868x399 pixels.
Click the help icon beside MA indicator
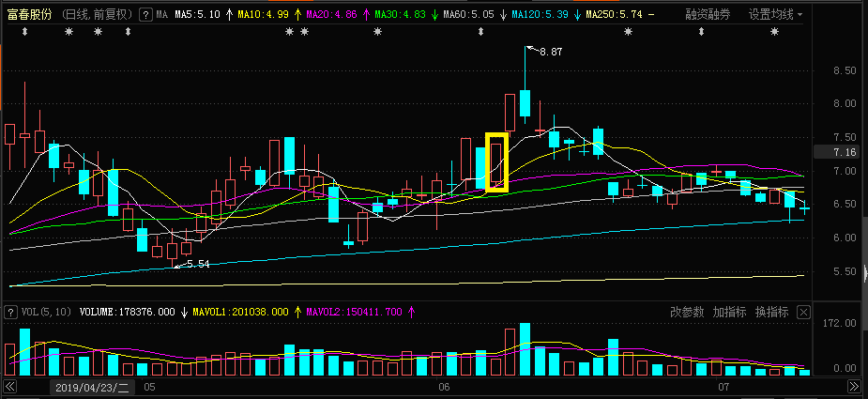tap(144, 15)
